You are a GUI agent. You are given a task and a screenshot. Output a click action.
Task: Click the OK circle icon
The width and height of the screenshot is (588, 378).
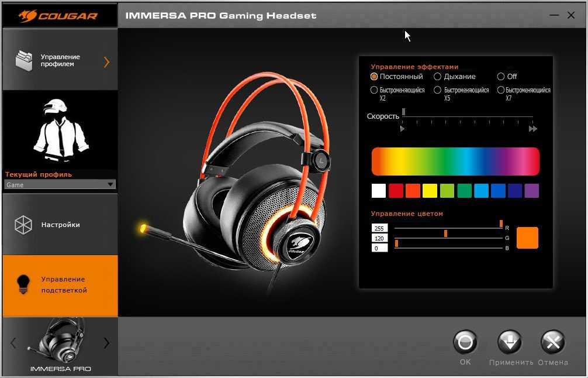pyautogui.click(x=465, y=343)
